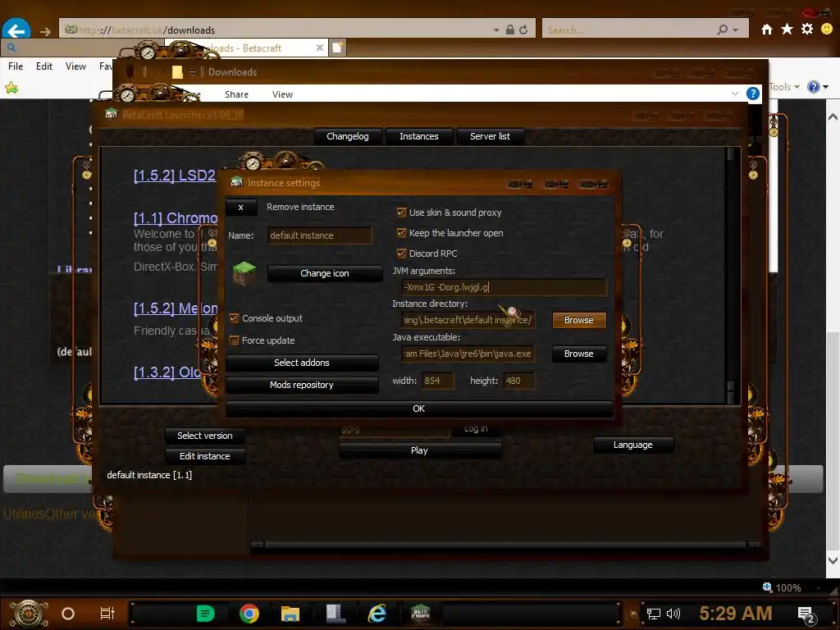Toggle the Console output checkbox
This screenshot has height=630, width=840.
tap(234, 318)
